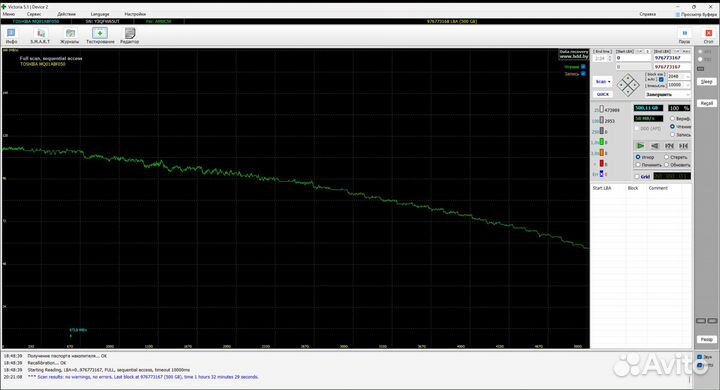Click the End LBA input field
This screenshot has height=390, width=720.
click(x=672, y=58)
